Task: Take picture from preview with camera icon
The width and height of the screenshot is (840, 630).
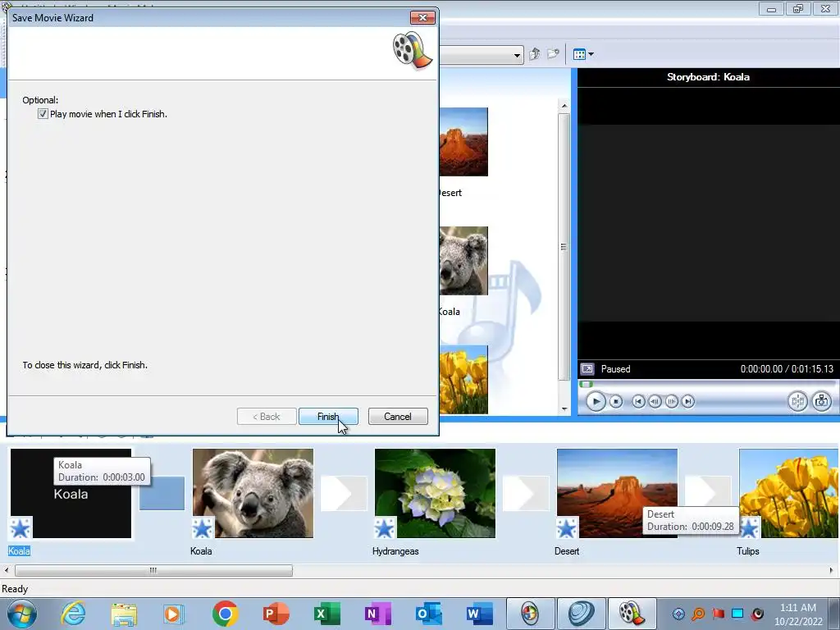Action: (821, 401)
